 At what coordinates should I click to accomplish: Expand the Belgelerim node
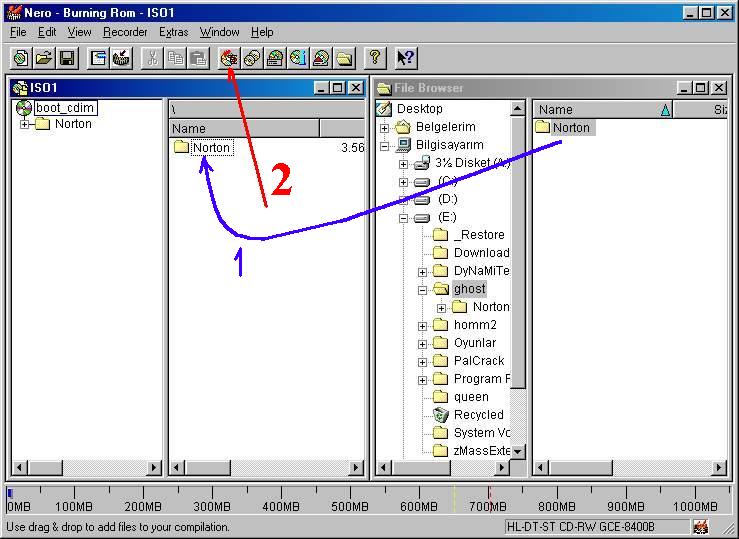385,128
